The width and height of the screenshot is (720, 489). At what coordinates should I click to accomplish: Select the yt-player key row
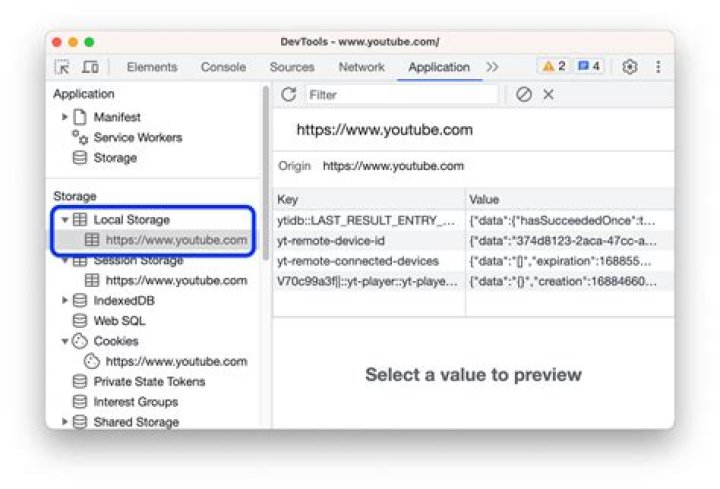[369, 281]
